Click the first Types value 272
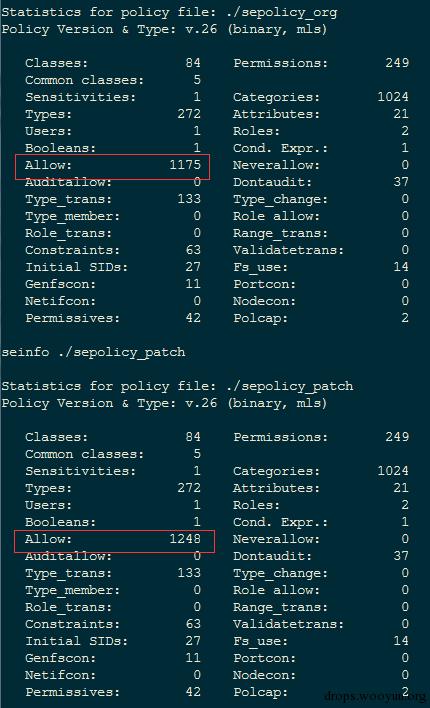Screen dimensions: 430x708 coord(189,114)
